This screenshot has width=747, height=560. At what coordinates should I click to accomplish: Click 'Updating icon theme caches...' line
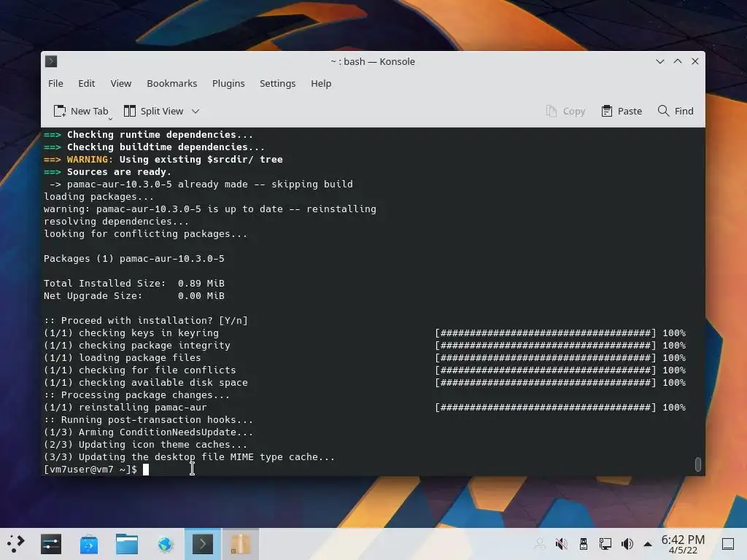point(146,445)
